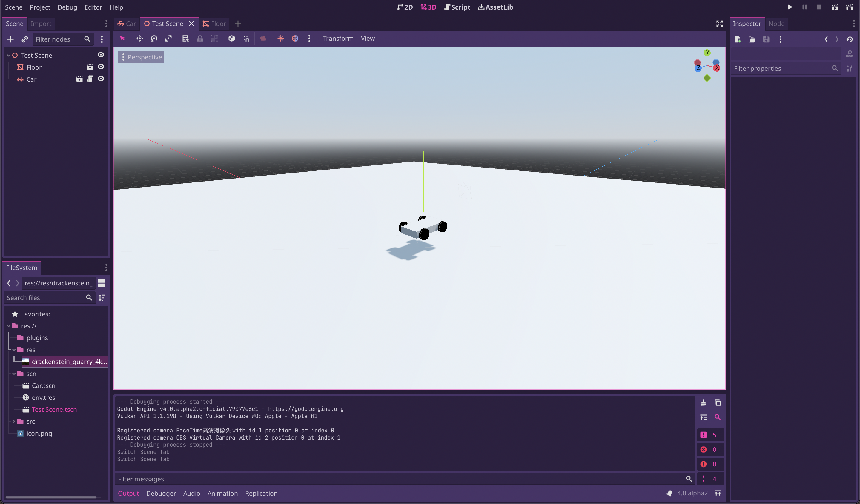Click the green Y axis gizmo ball
This screenshot has width=860, height=504.
click(707, 52)
